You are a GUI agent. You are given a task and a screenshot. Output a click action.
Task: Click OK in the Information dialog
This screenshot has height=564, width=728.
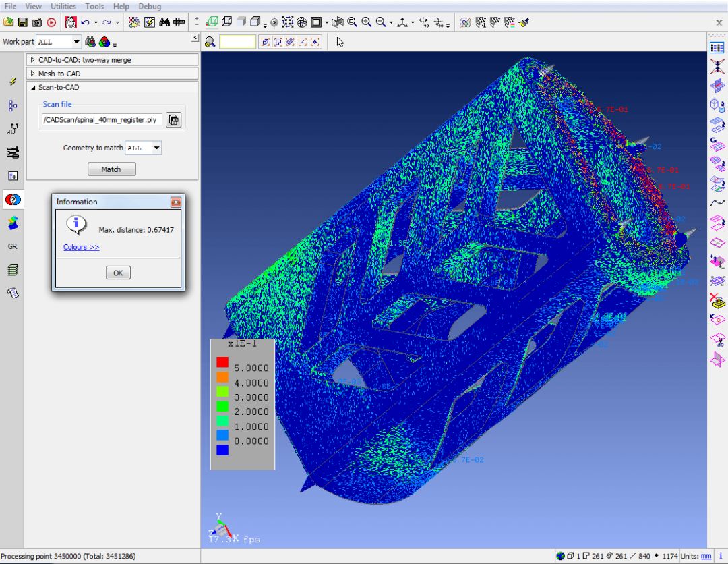click(x=118, y=273)
